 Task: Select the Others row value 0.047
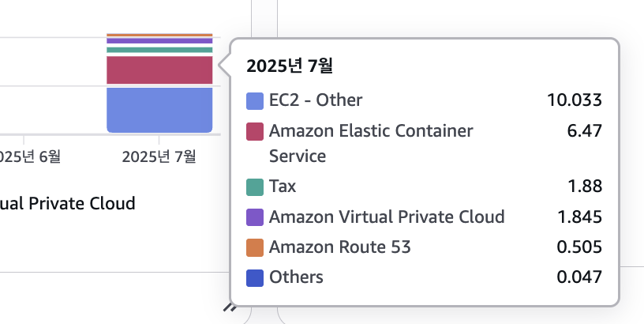579,277
